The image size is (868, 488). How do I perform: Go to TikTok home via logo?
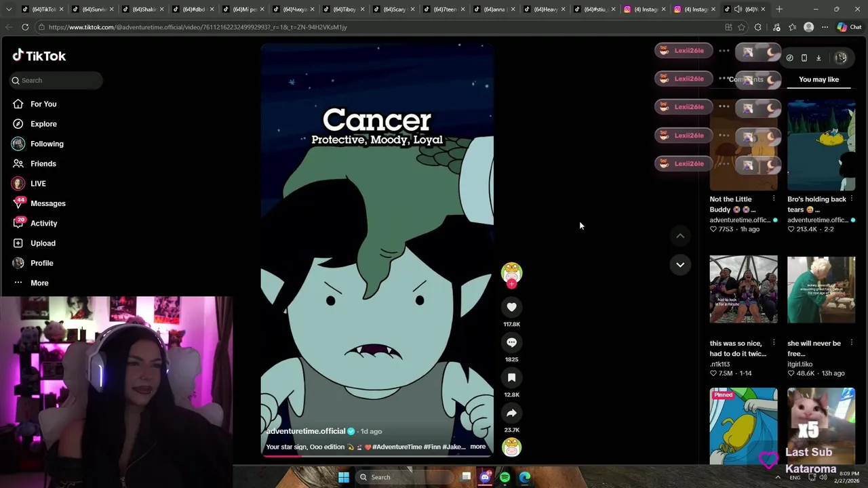pyautogui.click(x=39, y=56)
